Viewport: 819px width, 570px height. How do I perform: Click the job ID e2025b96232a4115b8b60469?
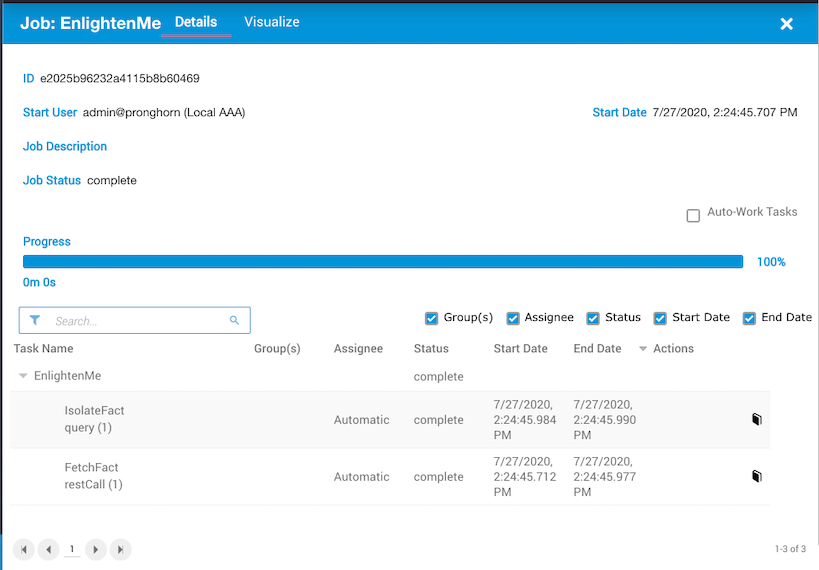[x=120, y=78]
